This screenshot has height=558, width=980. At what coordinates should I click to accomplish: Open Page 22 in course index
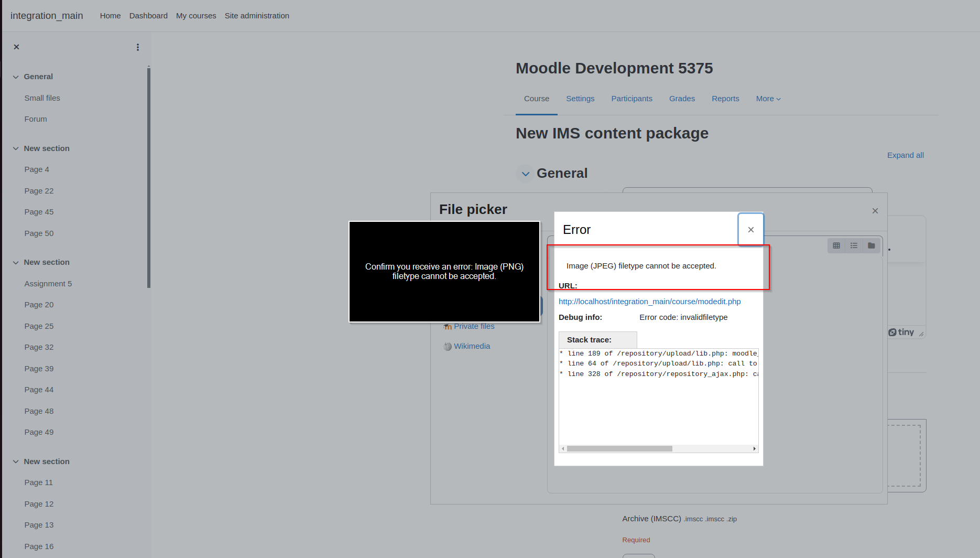click(x=39, y=191)
